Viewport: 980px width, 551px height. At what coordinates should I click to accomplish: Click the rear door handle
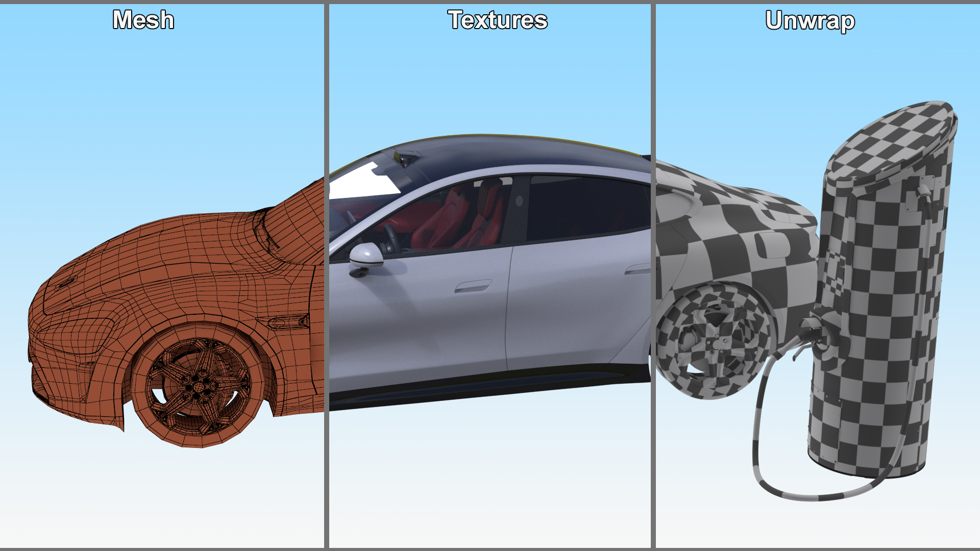tap(637, 269)
